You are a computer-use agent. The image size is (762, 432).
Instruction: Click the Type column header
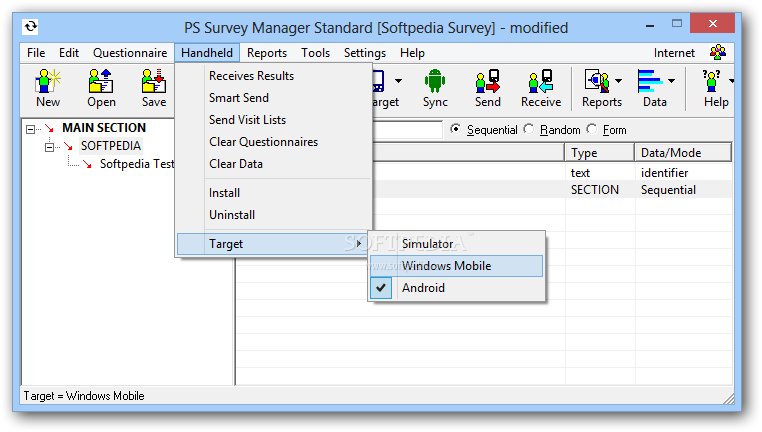(x=600, y=153)
